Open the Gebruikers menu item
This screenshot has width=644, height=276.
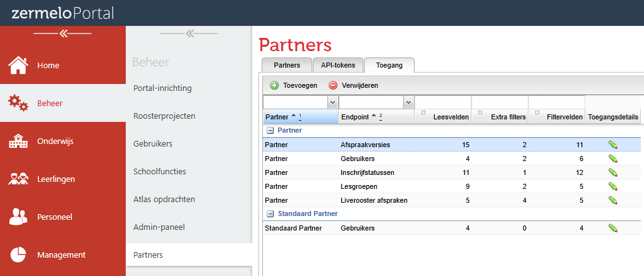[153, 144]
